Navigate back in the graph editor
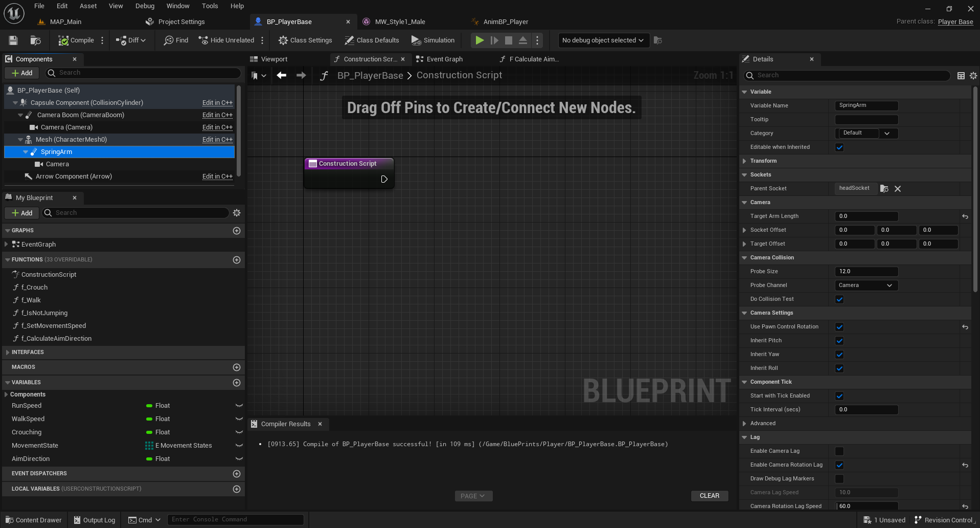This screenshot has width=980, height=528. click(282, 76)
